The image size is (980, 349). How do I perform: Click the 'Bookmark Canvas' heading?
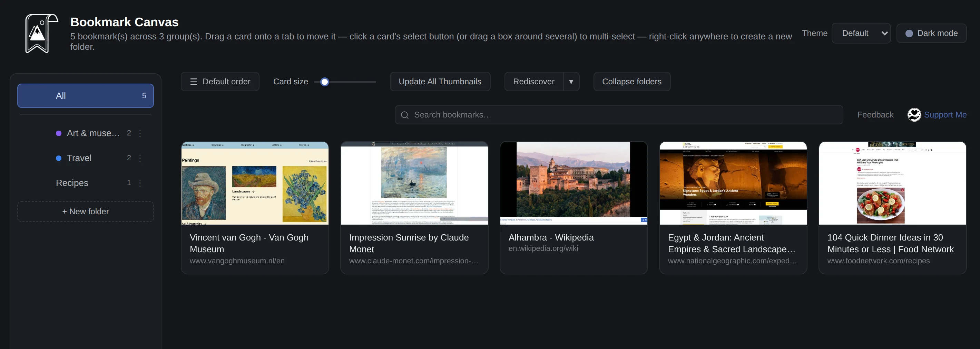pos(125,22)
